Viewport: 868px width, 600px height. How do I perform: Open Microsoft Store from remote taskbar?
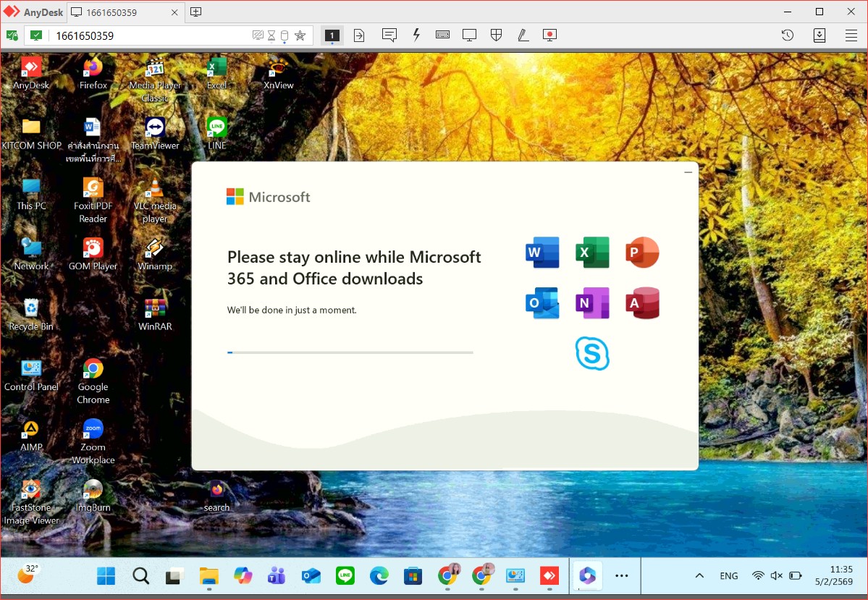point(413,576)
